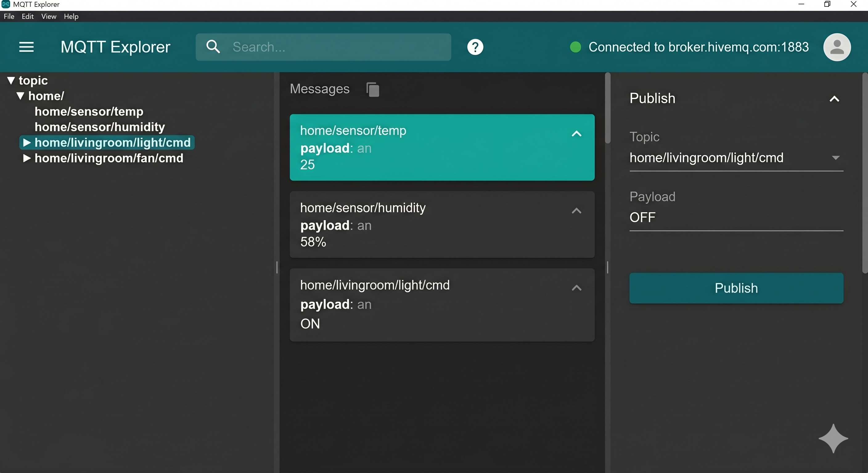Image resolution: width=868 pixels, height=473 pixels.
Task: Click the Connected to broker.hivemq.com:1883 text
Action: click(698, 47)
